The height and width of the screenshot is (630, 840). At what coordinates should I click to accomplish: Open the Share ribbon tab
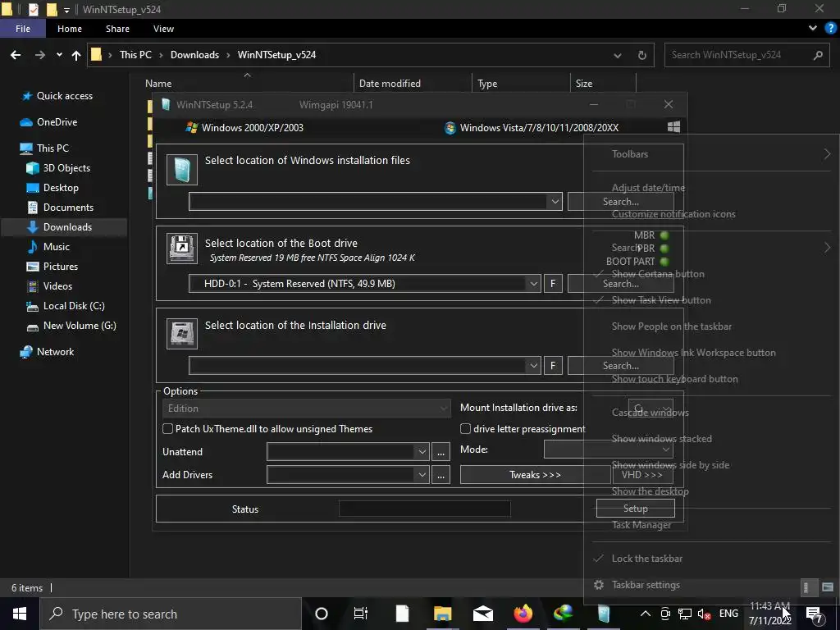[x=117, y=29]
